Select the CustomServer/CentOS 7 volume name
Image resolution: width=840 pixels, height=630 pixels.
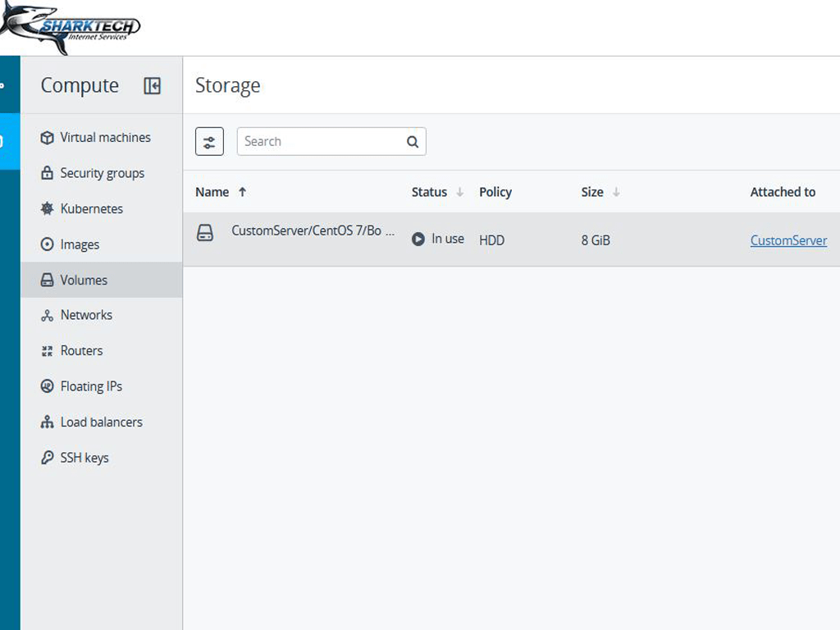click(x=313, y=231)
